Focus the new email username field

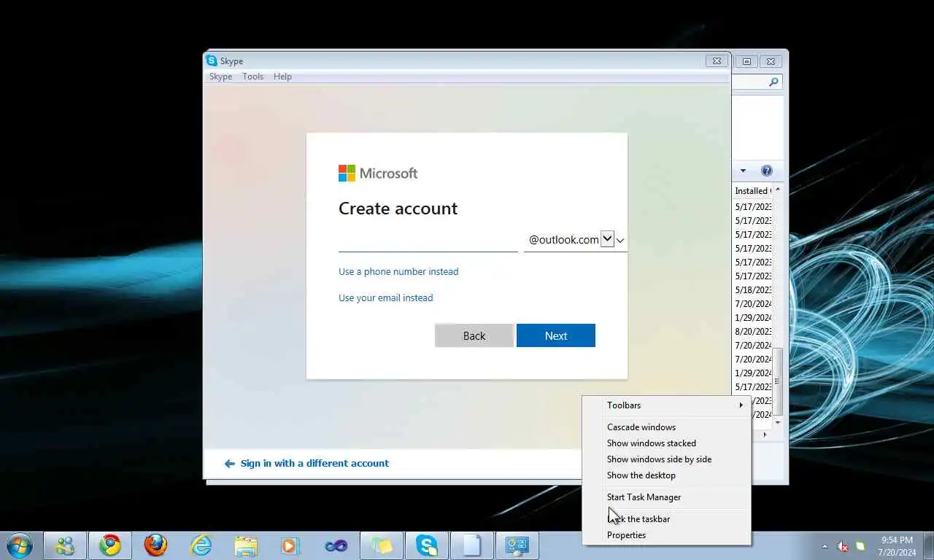coord(428,240)
